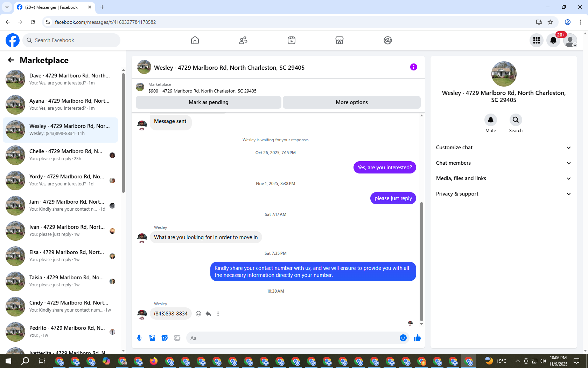588x368 pixels.
Task: Click the volume icon in system tray
Action: click(x=543, y=361)
